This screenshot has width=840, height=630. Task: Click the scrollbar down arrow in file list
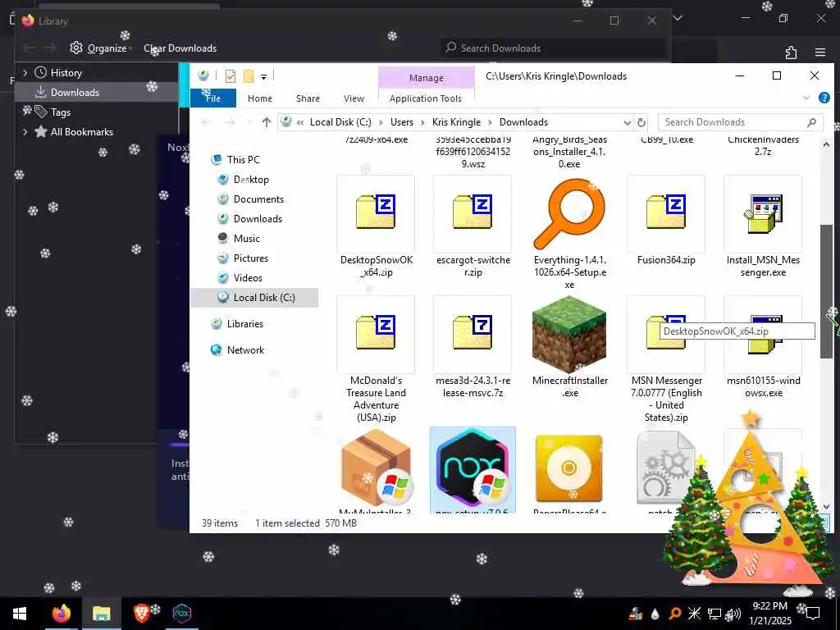tap(826, 506)
